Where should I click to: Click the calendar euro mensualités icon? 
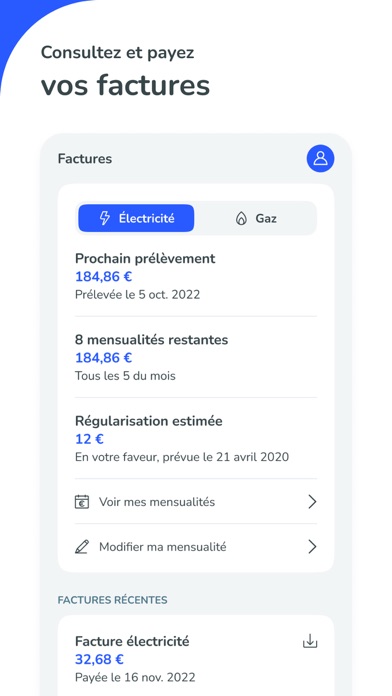(x=82, y=502)
